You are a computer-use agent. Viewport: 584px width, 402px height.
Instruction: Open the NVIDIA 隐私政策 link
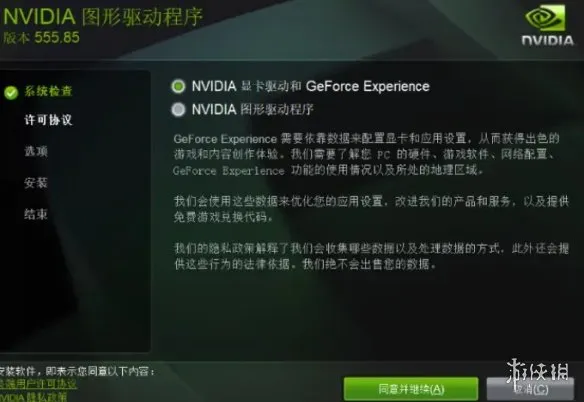34,397
